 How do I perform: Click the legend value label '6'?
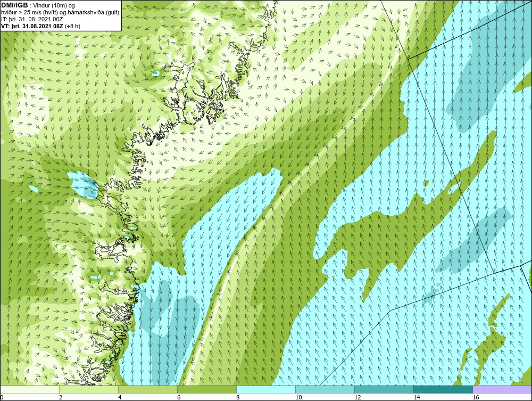click(179, 397)
